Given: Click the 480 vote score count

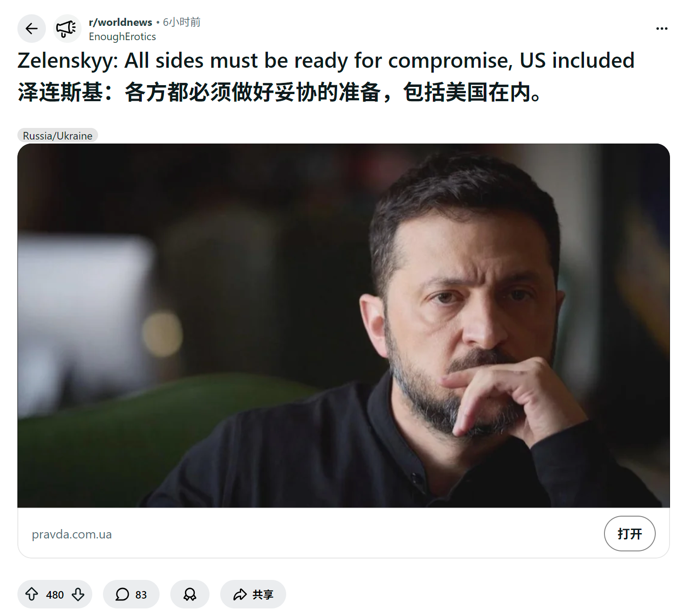Looking at the screenshot, I should [x=55, y=595].
